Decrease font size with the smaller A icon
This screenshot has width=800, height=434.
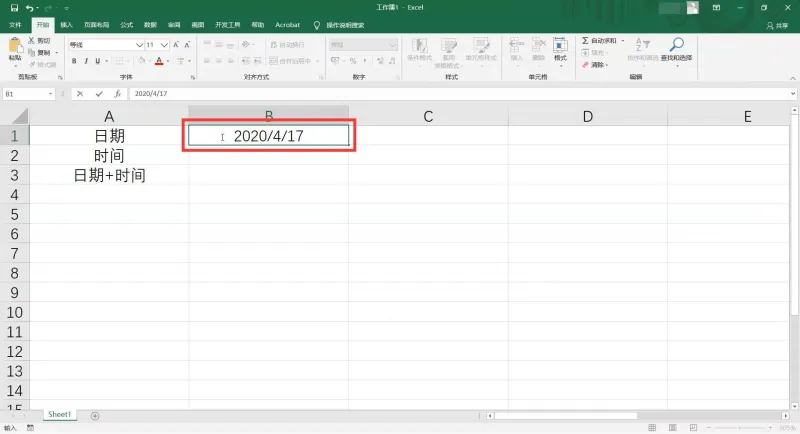coord(187,45)
